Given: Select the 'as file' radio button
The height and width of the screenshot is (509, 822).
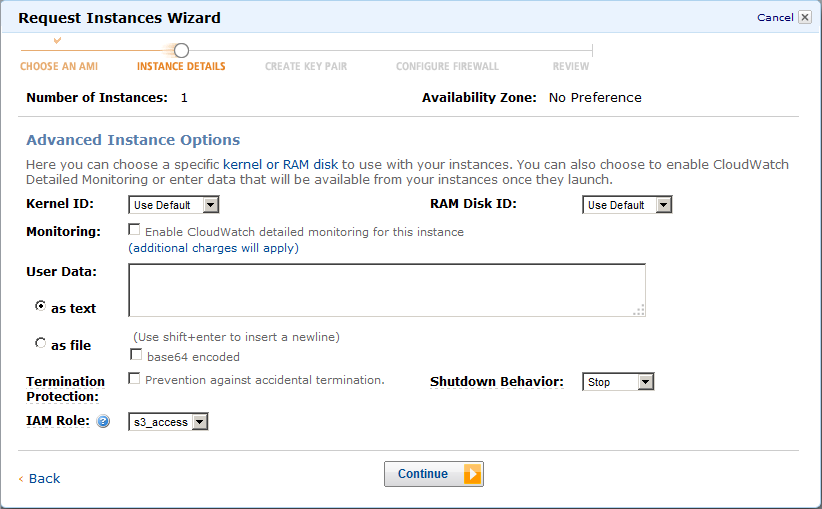Looking at the screenshot, I should click(x=40, y=343).
